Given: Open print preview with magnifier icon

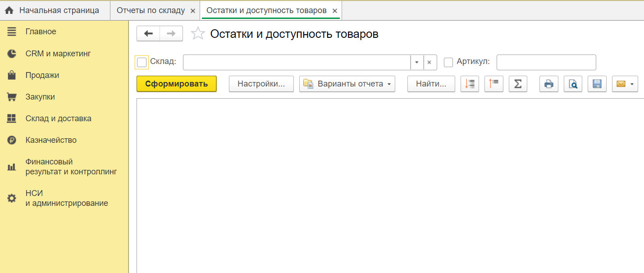Looking at the screenshot, I should tap(573, 84).
